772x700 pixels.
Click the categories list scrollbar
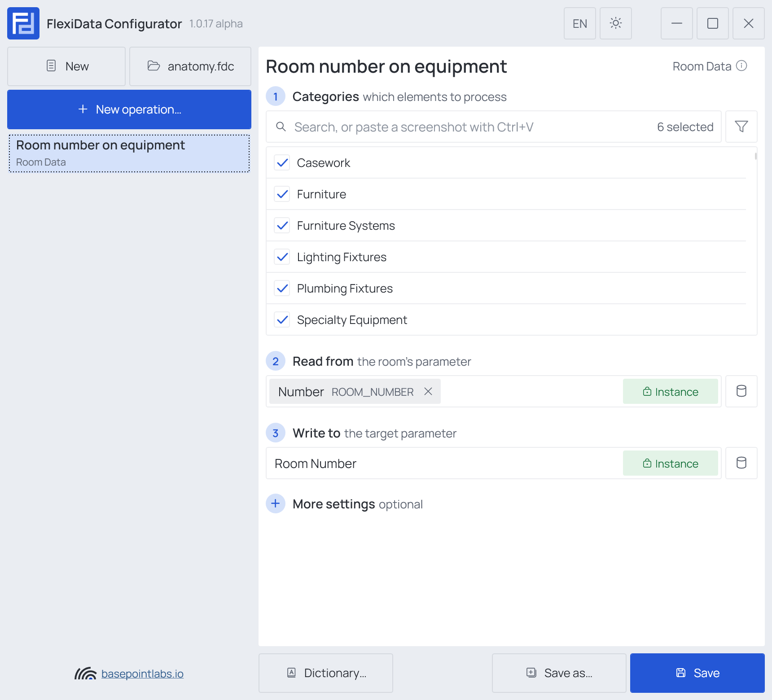[x=756, y=156]
